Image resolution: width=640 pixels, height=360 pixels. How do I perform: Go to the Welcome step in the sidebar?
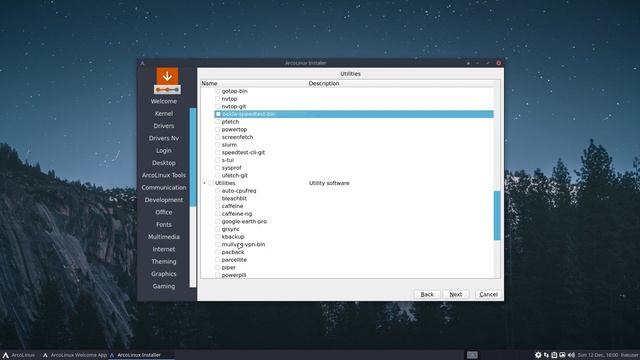(x=164, y=101)
